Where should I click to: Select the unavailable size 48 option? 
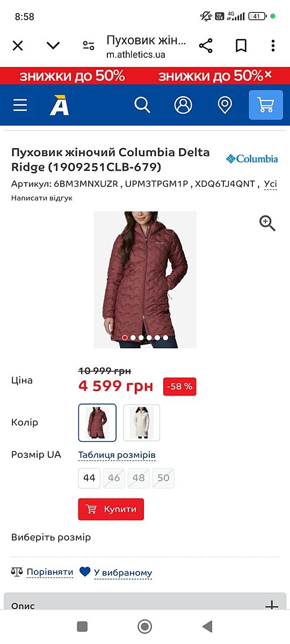click(x=139, y=478)
